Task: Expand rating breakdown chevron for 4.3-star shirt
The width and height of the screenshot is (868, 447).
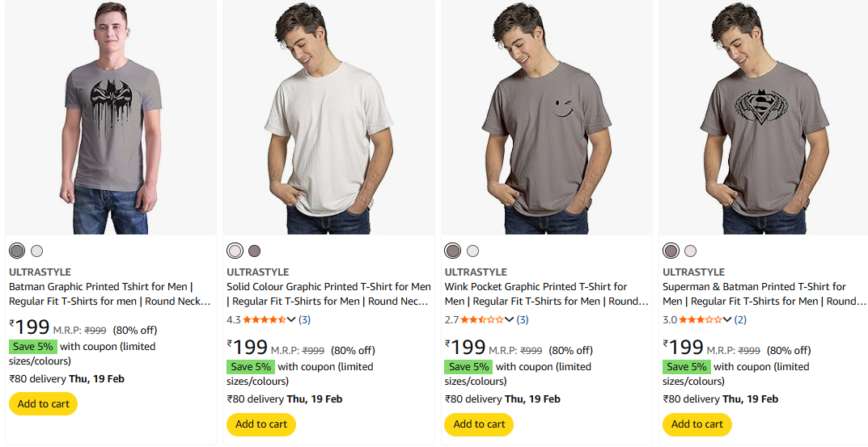Action: click(292, 319)
